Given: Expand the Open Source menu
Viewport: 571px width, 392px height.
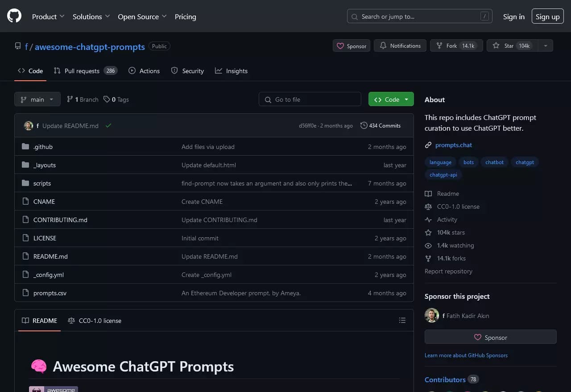Looking at the screenshot, I should tap(142, 17).
